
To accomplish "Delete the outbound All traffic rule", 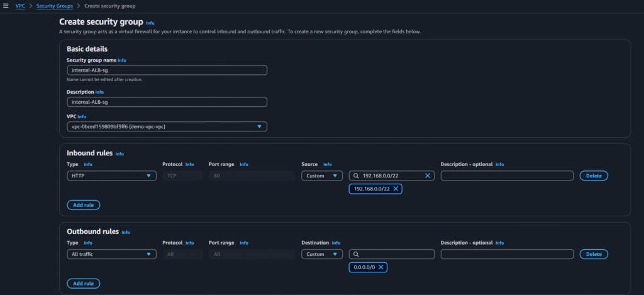I will coord(594,254).
